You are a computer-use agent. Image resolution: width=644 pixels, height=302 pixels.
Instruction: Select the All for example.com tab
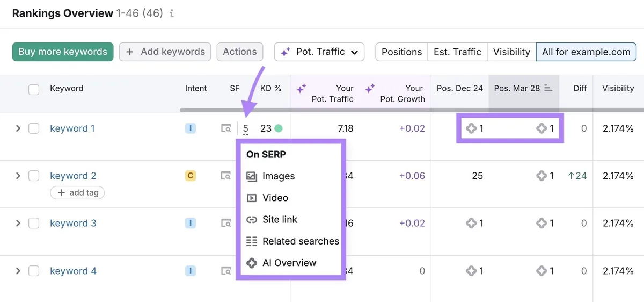coord(586,52)
